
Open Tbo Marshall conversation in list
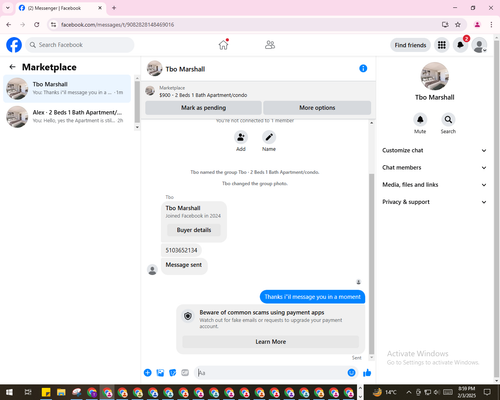coord(67,89)
